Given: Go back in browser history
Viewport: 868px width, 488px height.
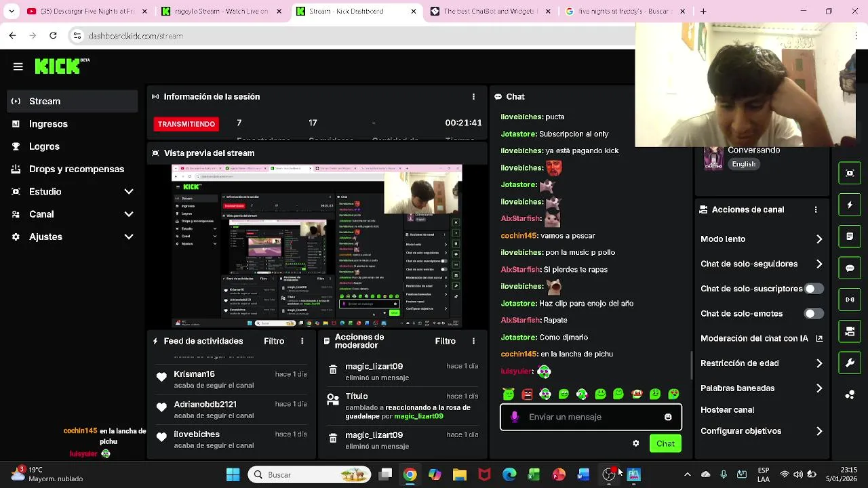Looking at the screenshot, I should pos(12,35).
